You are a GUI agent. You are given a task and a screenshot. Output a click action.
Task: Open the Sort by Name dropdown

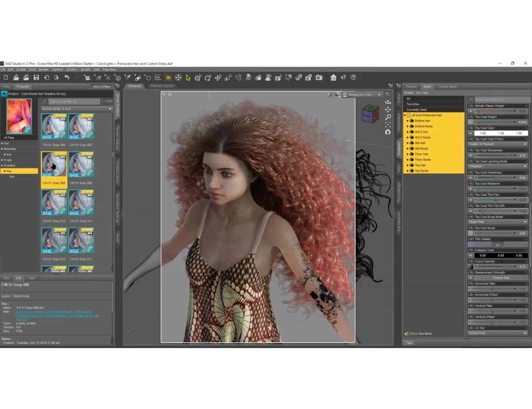click(x=77, y=109)
